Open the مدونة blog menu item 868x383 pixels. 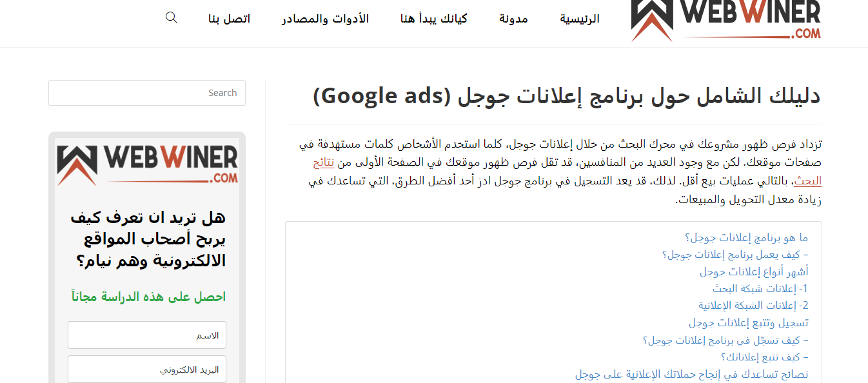513,19
